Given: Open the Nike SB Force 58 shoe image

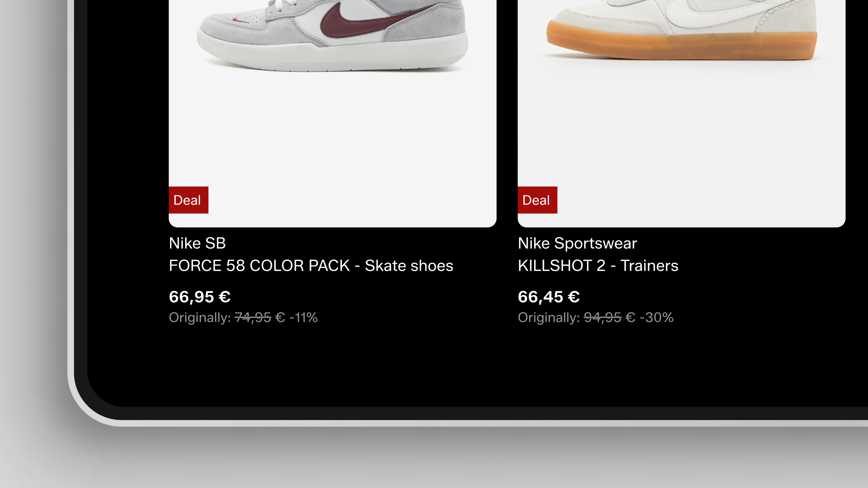Looking at the screenshot, I should 332,114.
